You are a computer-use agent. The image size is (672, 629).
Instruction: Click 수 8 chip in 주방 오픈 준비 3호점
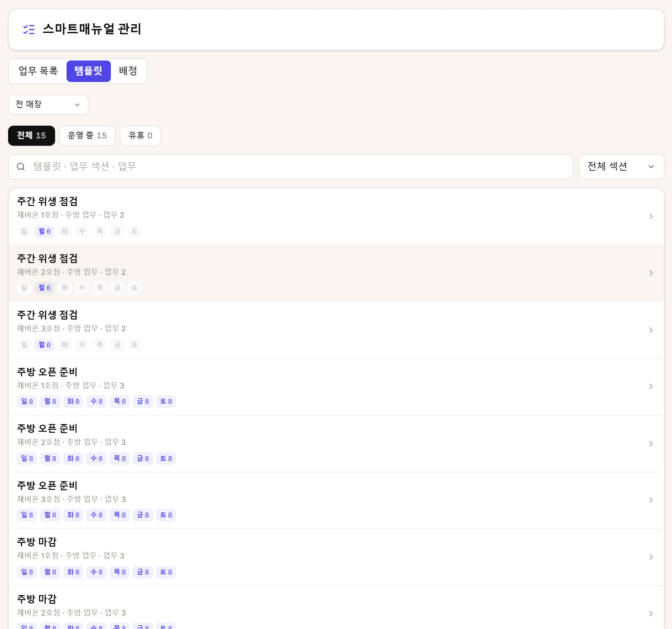[x=96, y=515]
